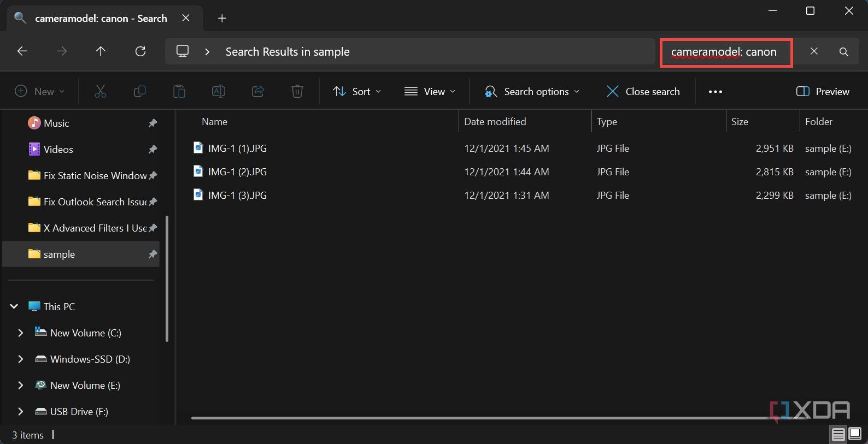The image size is (868, 444).
Task: Click the PC icon in address bar
Action: [183, 51]
